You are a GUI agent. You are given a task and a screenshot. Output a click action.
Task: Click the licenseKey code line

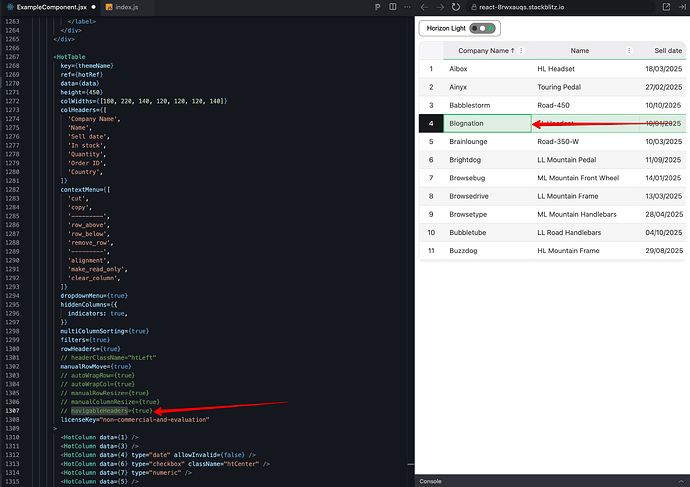[135, 420]
